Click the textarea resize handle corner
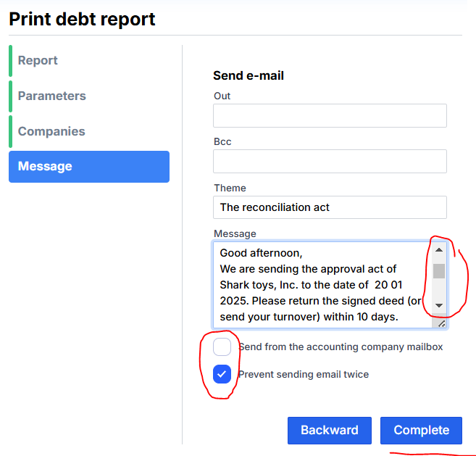476x456 pixels. pyautogui.click(x=441, y=323)
